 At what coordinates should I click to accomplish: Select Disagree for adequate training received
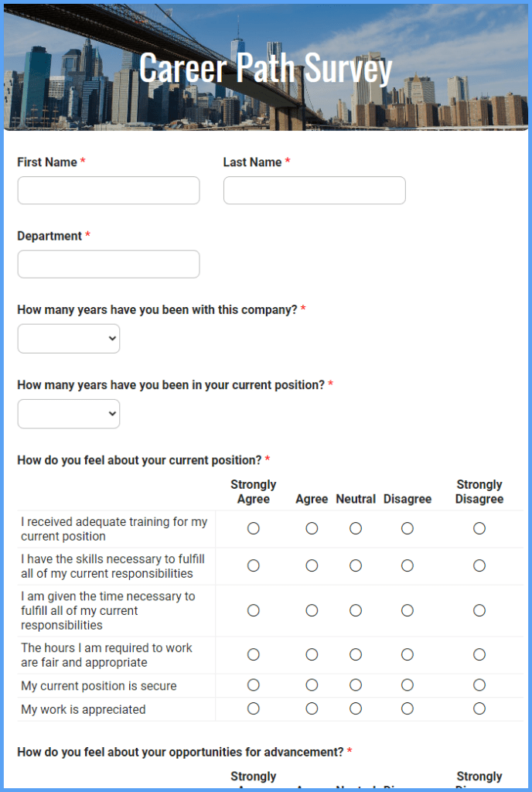(x=408, y=528)
